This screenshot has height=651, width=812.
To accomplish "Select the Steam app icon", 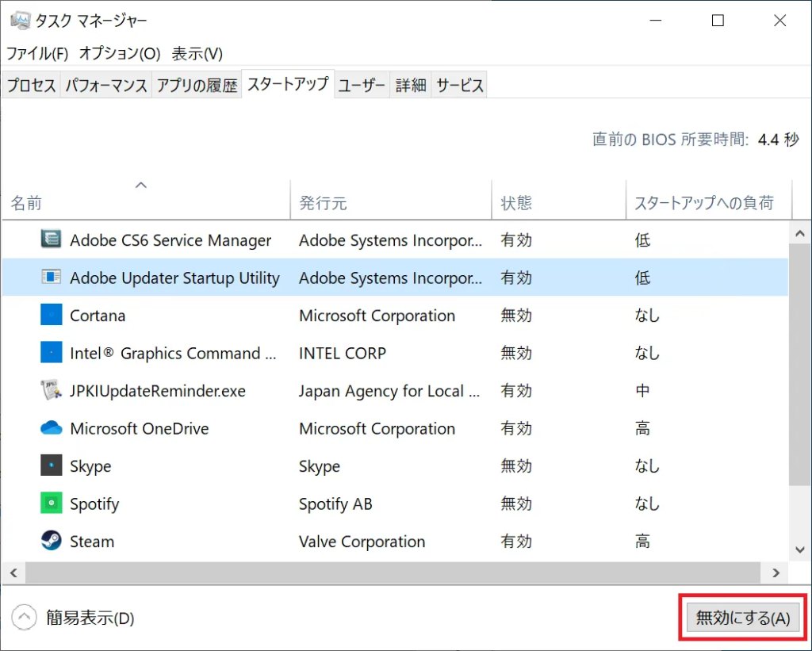I will click(x=52, y=541).
